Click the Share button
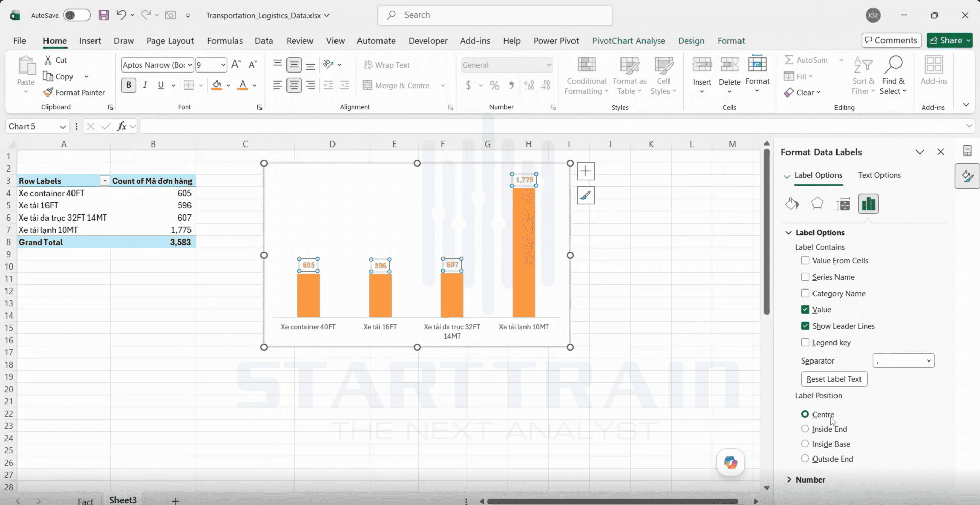This screenshot has height=505, width=980. pos(950,40)
